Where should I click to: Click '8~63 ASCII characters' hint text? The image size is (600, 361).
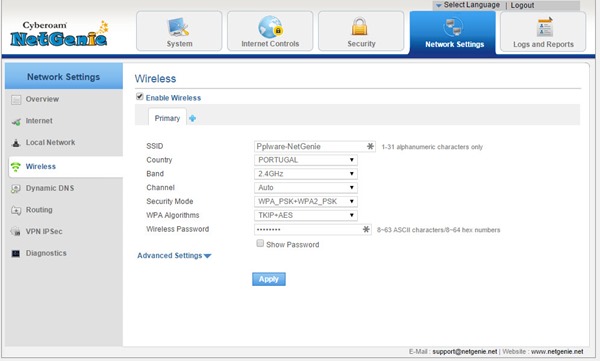point(439,230)
